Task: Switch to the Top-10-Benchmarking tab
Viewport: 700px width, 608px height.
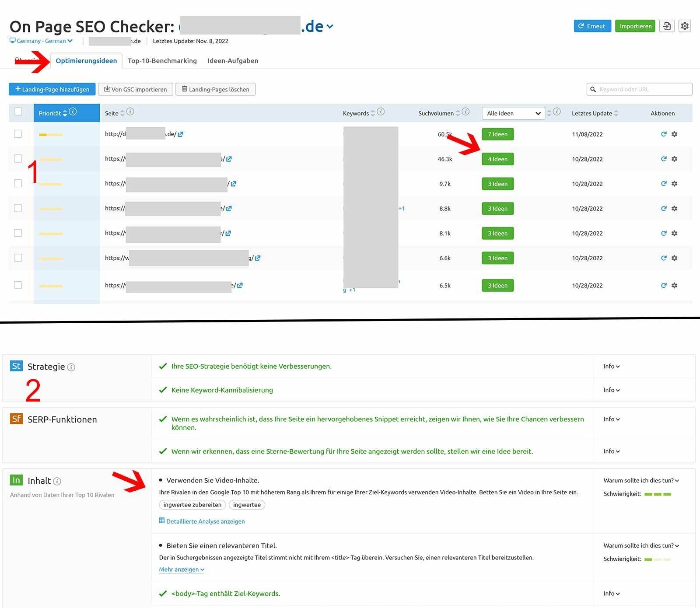Action: click(162, 61)
